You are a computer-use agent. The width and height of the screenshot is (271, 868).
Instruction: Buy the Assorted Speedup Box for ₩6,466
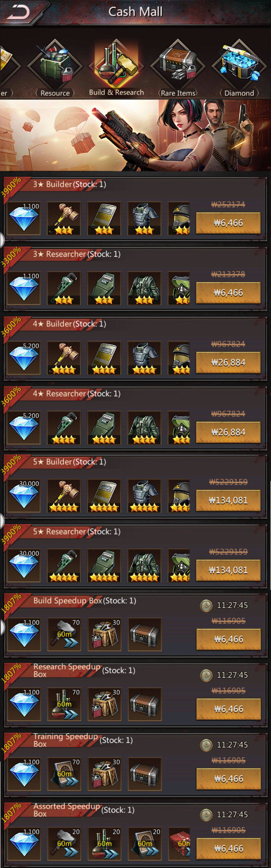click(228, 849)
